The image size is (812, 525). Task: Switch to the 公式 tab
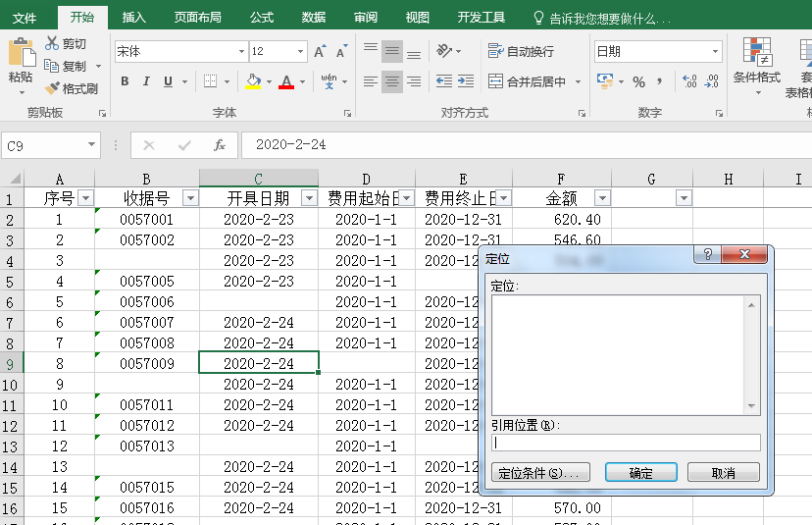tap(262, 18)
